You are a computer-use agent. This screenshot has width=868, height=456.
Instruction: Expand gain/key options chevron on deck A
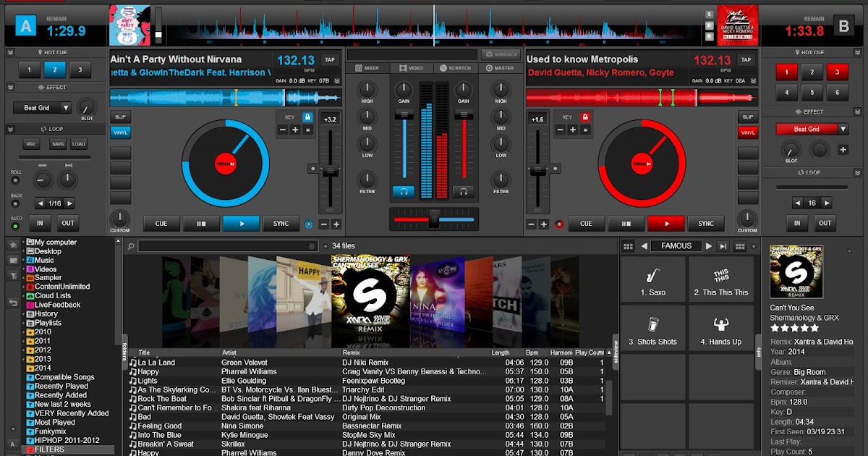coord(339,81)
